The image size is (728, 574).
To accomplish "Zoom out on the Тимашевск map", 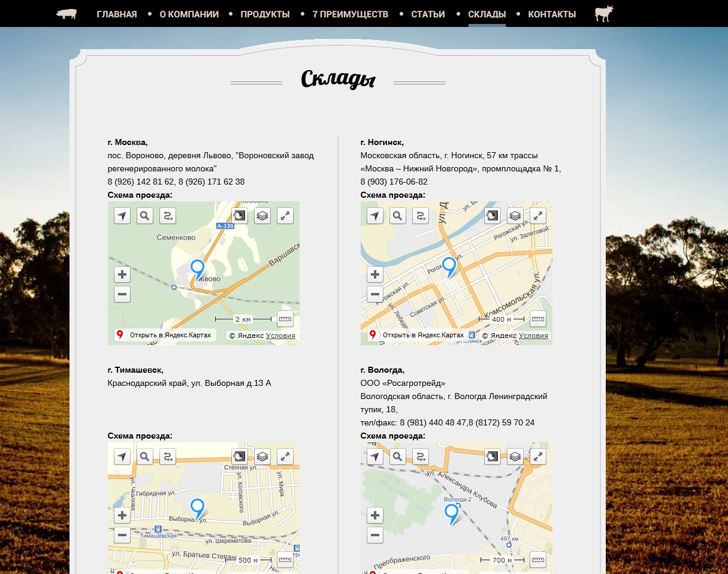I will (122, 535).
